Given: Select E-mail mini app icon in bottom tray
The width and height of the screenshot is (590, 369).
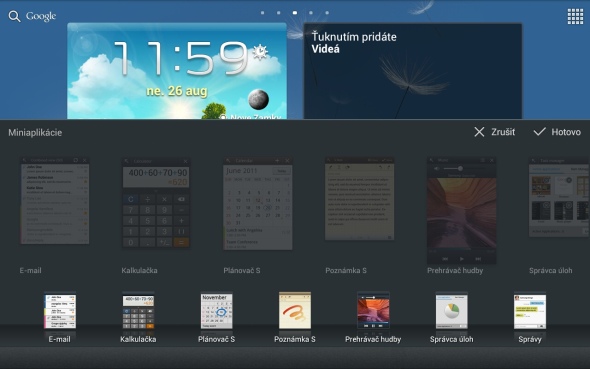Looking at the screenshot, I should (x=60, y=311).
